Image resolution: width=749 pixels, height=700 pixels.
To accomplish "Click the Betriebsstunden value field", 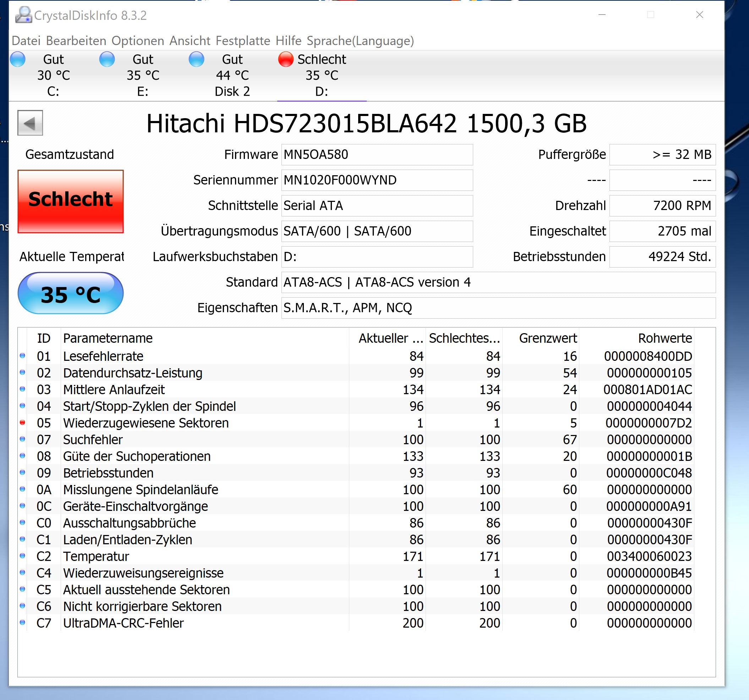I will pos(662,257).
